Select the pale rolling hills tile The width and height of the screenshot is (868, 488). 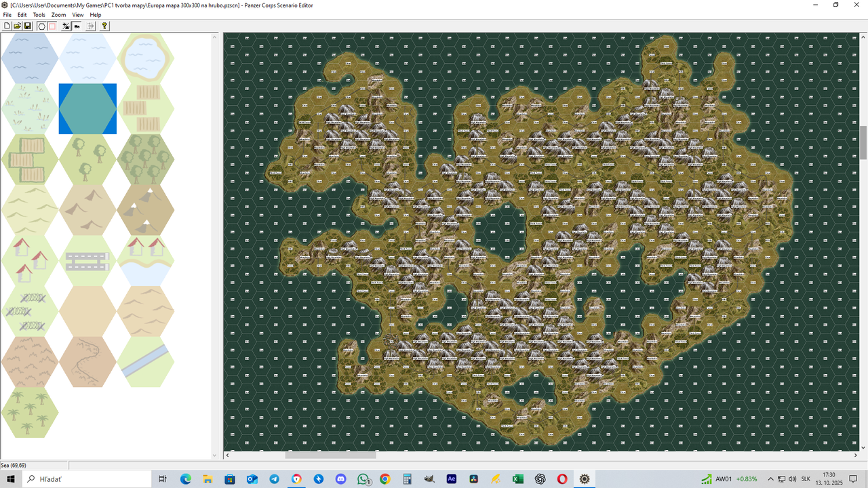pyautogui.click(x=29, y=210)
